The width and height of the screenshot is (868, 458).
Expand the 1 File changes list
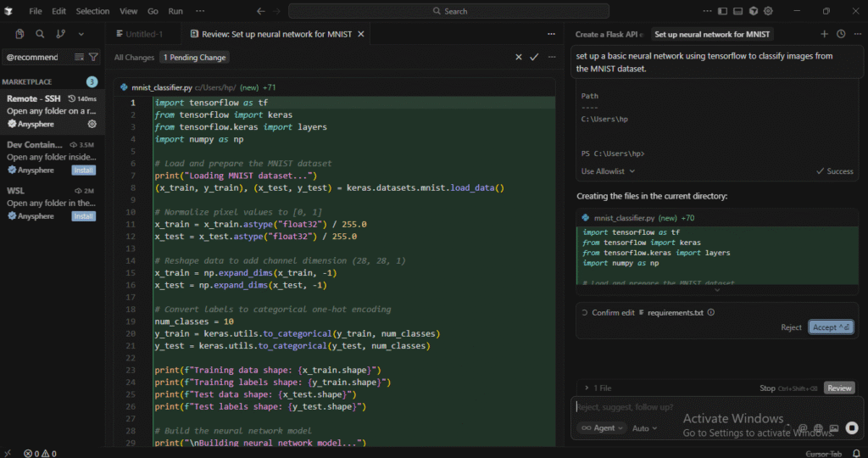click(x=598, y=388)
